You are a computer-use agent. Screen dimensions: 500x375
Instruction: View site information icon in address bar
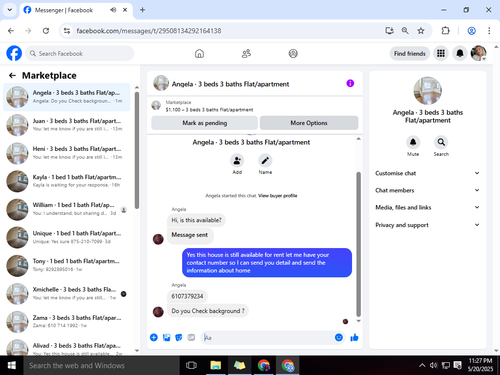(67, 31)
